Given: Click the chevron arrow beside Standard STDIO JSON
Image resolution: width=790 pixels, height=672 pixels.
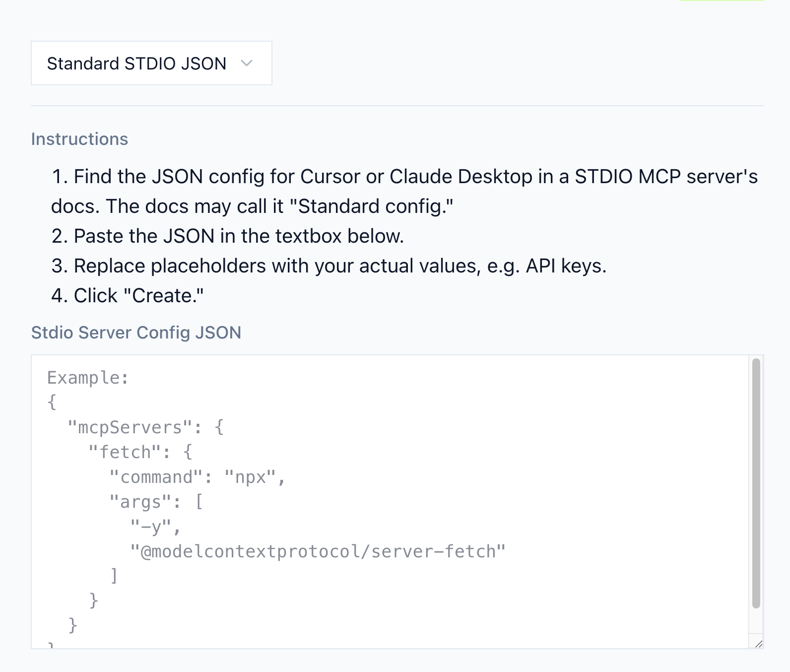Looking at the screenshot, I should tap(247, 63).
